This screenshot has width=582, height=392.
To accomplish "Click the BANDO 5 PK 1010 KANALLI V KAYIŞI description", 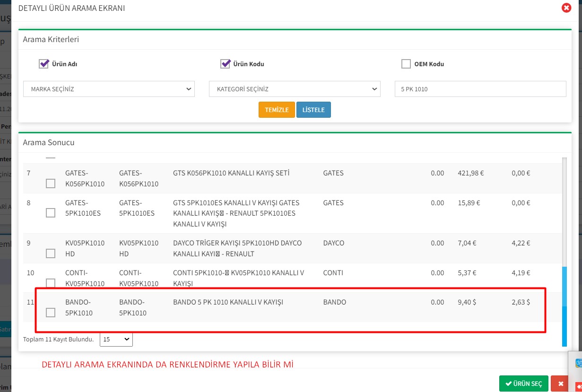I will tap(228, 302).
